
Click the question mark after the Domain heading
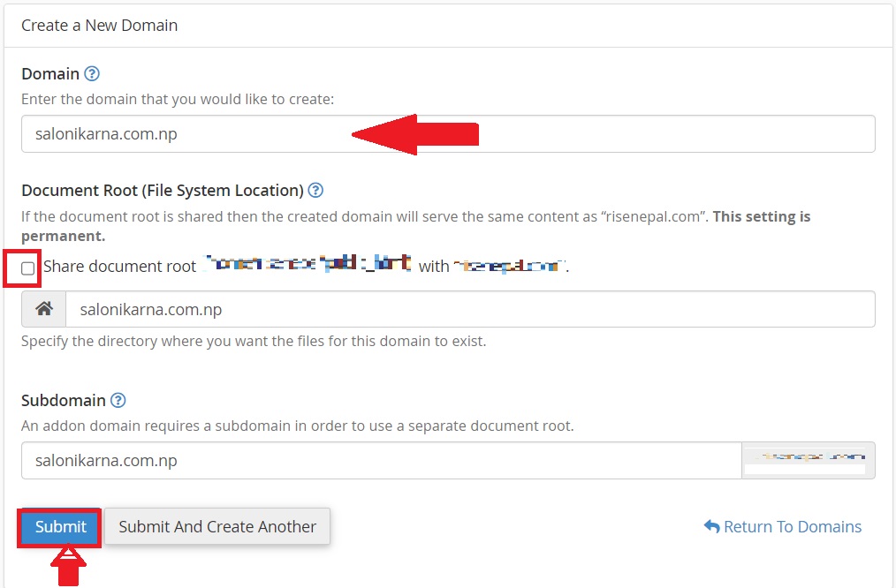click(92, 73)
